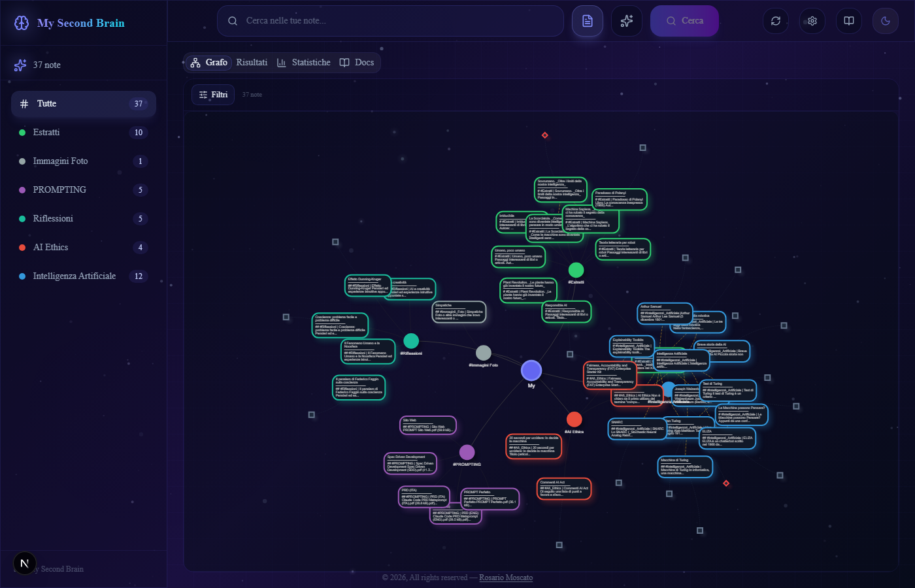This screenshot has height=588, width=915.
Task: Open the Sovrumano note card
Action: click(561, 189)
